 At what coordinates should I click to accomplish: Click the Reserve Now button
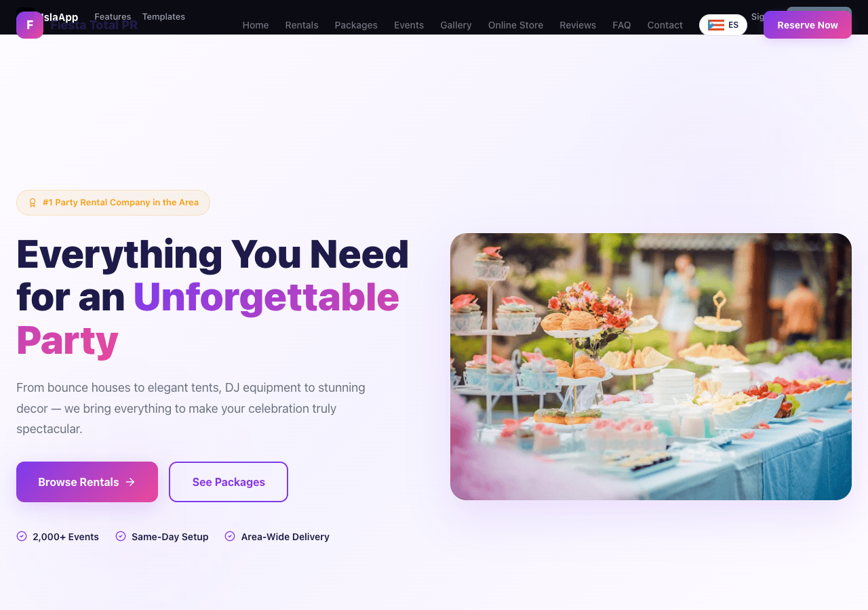[x=808, y=25]
